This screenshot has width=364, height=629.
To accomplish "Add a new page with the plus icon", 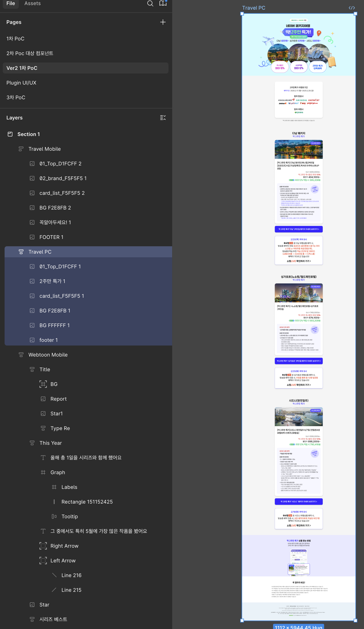I will [163, 22].
